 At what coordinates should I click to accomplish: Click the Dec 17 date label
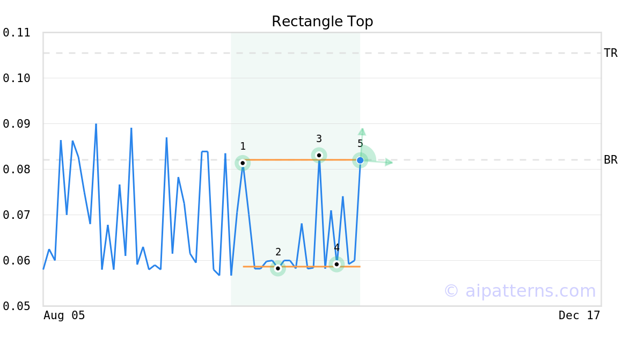click(579, 315)
